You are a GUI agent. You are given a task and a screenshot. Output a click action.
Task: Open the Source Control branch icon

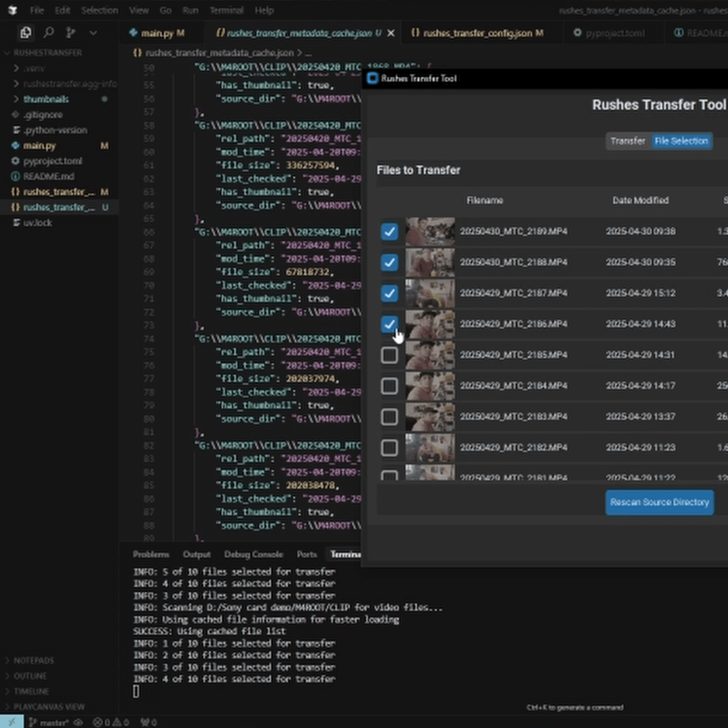click(x=71, y=33)
